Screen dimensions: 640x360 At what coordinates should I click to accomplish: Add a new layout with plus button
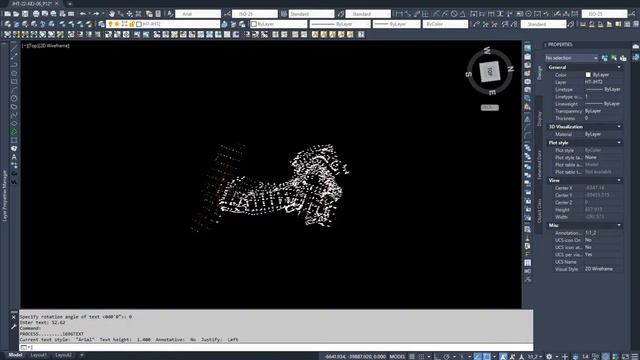point(82,355)
